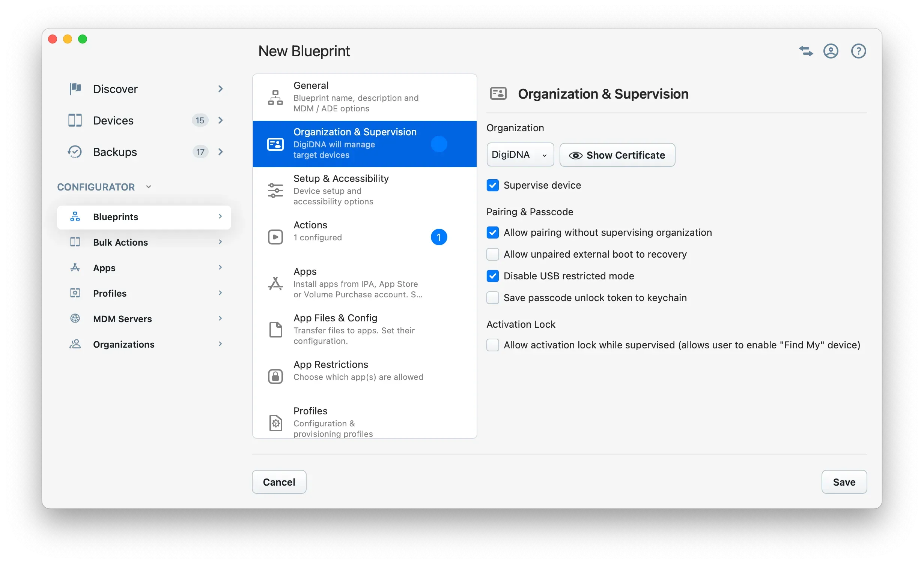Image resolution: width=924 pixels, height=564 pixels.
Task: Click the help question mark icon
Action: pyautogui.click(x=858, y=51)
